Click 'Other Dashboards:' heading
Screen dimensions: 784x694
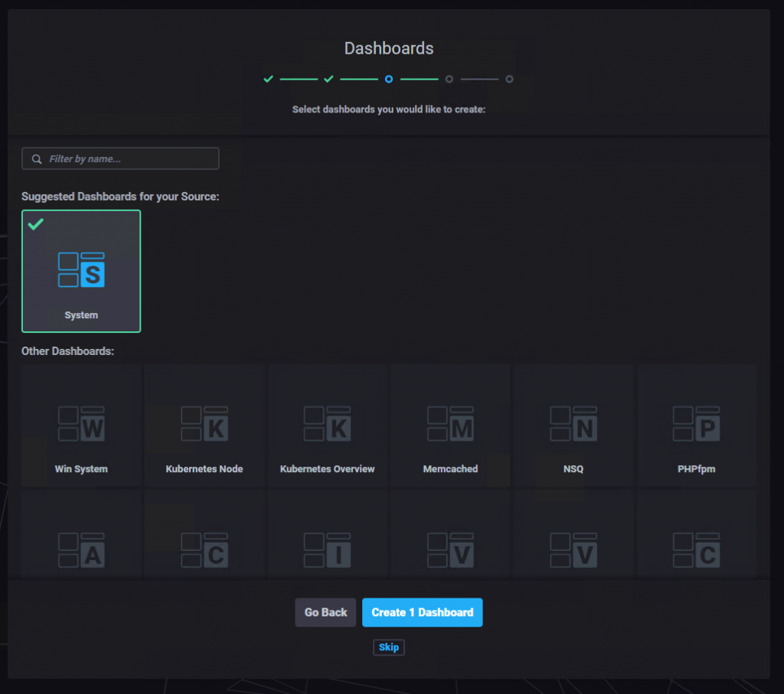click(67, 351)
